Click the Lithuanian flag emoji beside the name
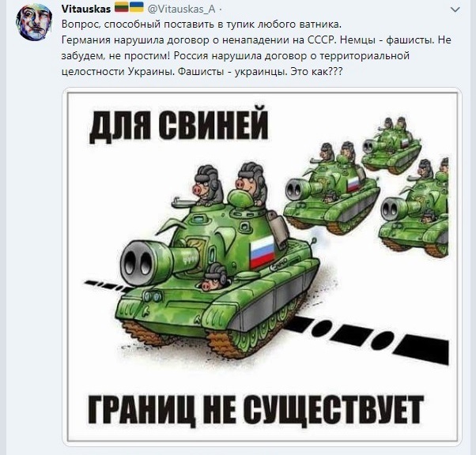This screenshot has width=476, height=455. (x=122, y=7)
